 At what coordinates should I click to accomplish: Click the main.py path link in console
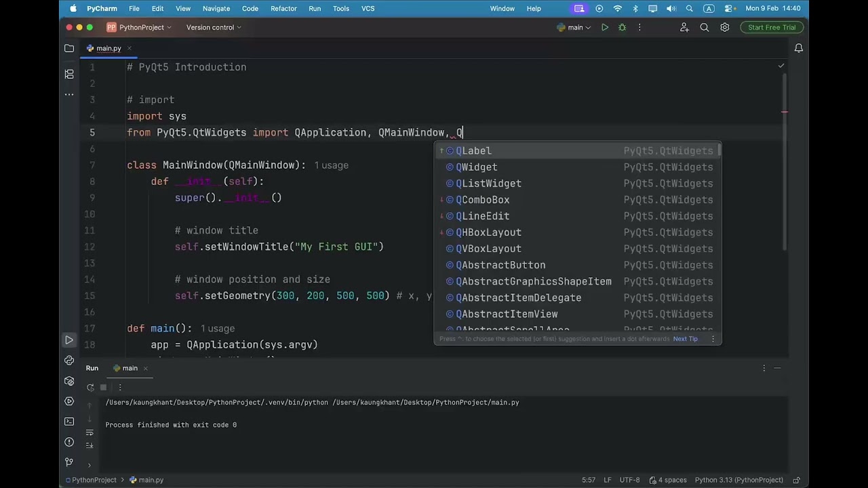point(426,403)
